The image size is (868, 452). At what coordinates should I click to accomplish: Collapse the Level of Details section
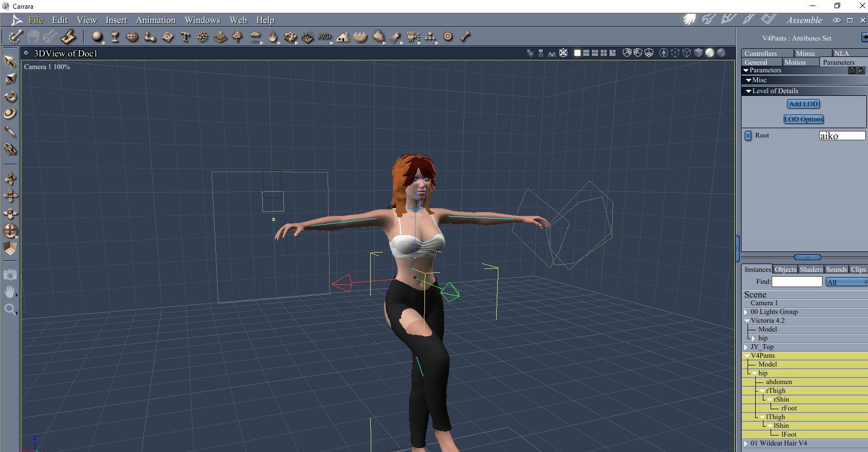[x=749, y=91]
